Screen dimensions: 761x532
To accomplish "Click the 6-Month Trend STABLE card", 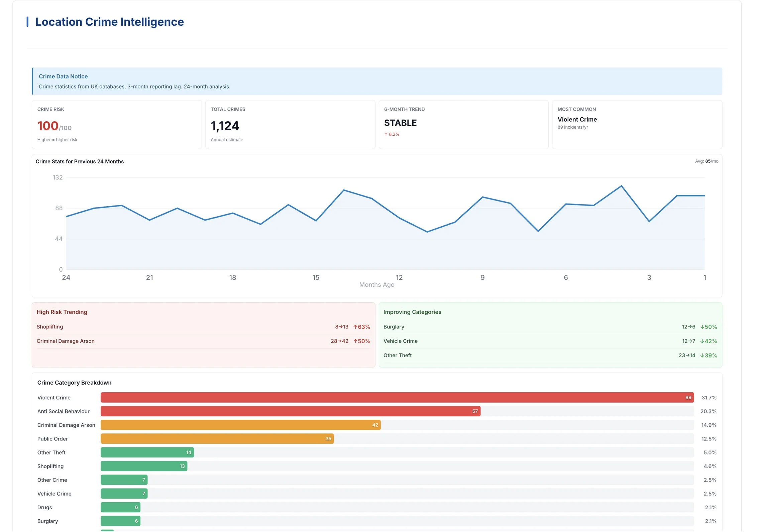I will pyautogui.click(x=463, y=124).
